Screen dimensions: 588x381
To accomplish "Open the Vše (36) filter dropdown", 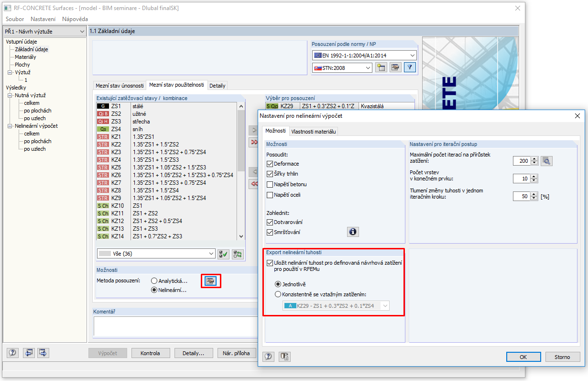I will click(156, 254).
